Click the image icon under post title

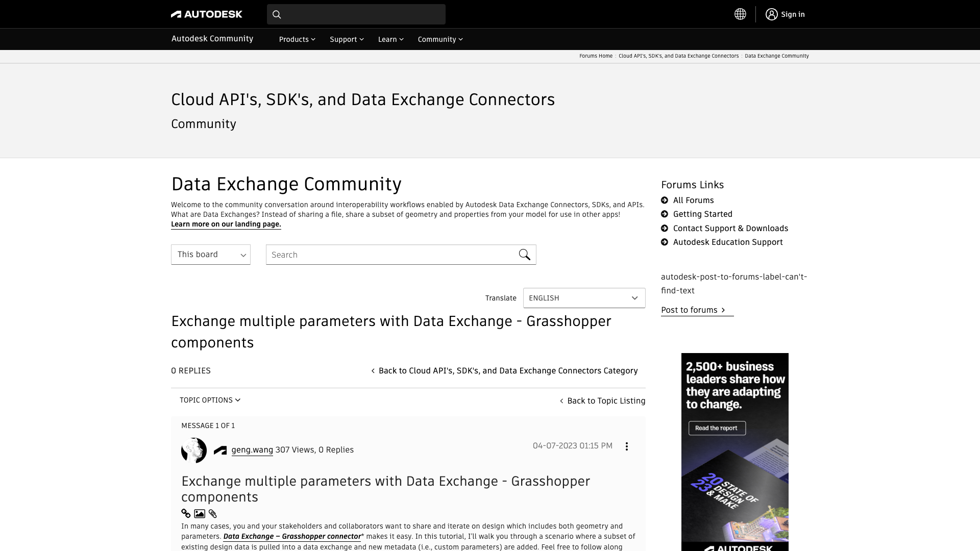point(200,514)
